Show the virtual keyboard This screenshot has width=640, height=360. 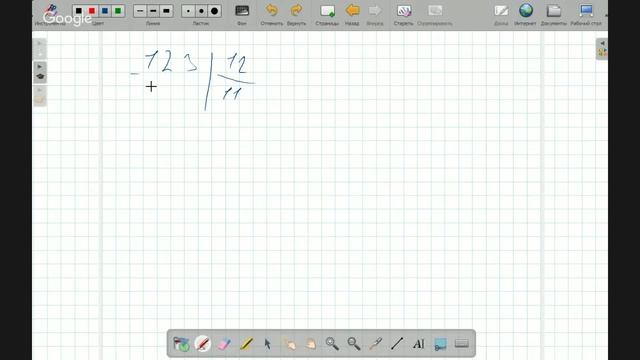coord(462,344)
